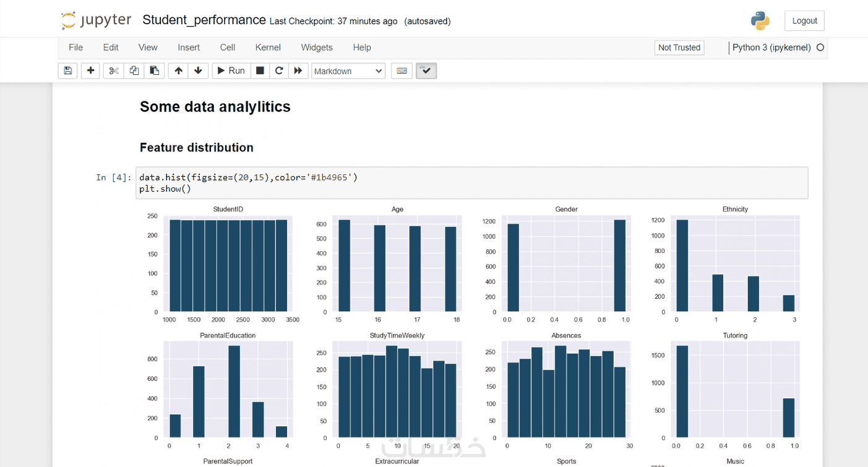
Task: Expand the Markdown cell type dropdown
Action: click(x=348, y=71)
